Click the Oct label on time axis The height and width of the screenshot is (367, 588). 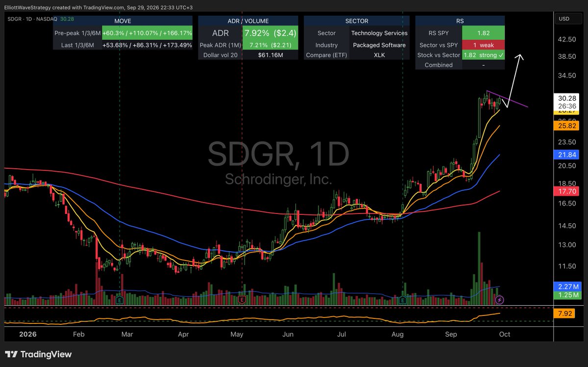pyautogui.click(x=504, y=334)
